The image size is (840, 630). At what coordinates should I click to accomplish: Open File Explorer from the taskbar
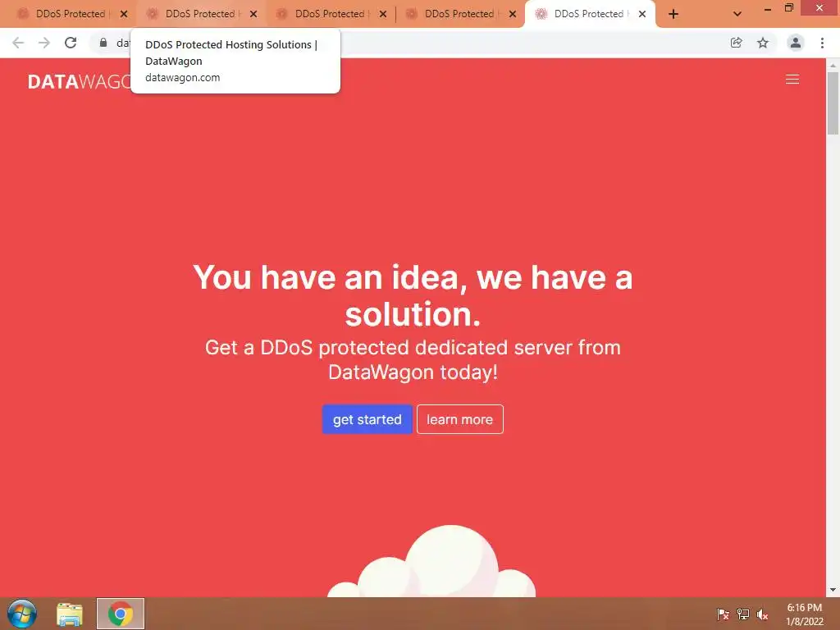click(x=70, y=614)
